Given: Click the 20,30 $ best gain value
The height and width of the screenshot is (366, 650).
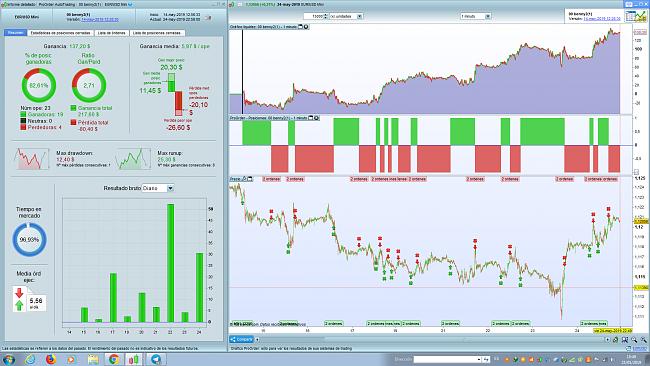Looking at the screenshot, I should pyautogui.click(x=171, y=67).
